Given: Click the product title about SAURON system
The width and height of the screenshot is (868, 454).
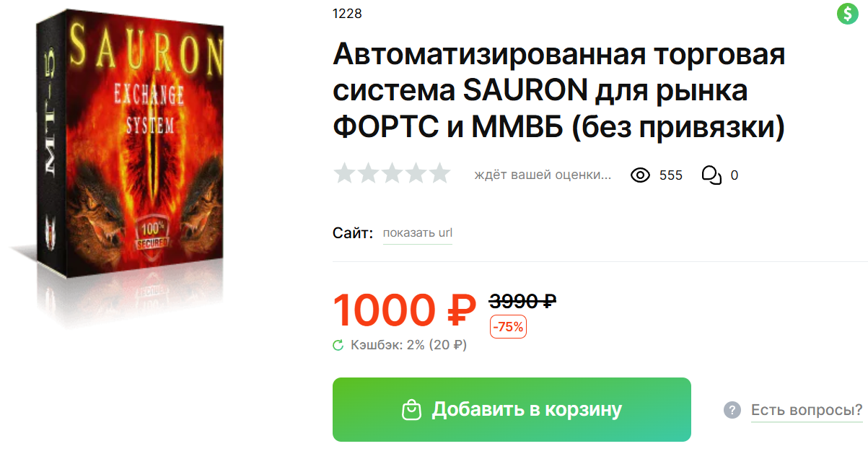Looking at the screenshot, I should click(558, 92).
